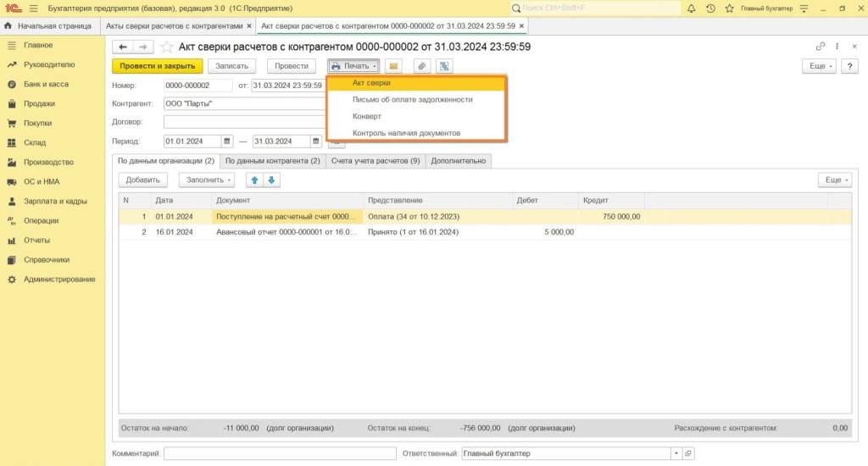Open service settings icon beside Главный бухгалтер
868x466 pixels.
[x=804, y=8]
